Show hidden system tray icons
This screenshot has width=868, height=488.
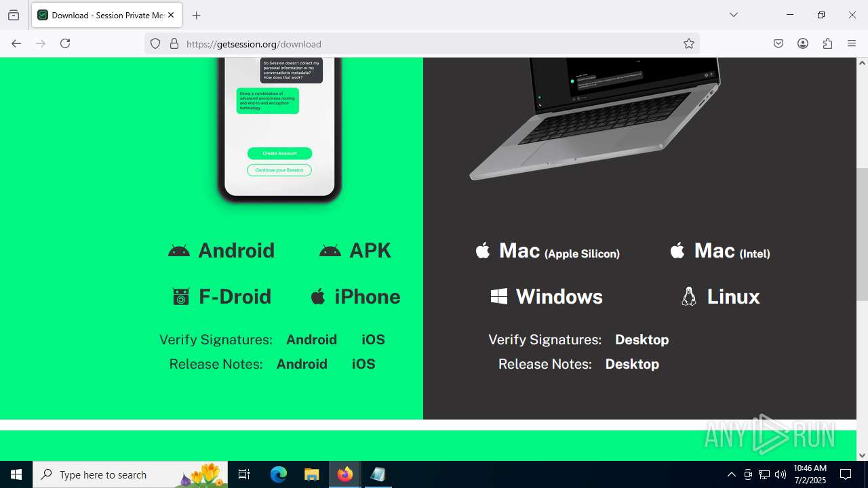pos(731,474)
